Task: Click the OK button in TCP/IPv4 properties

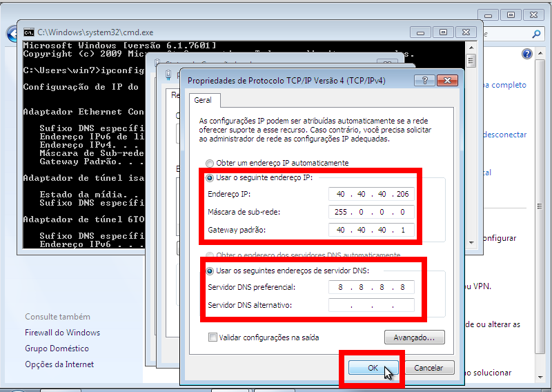Action: click(373, 368)
